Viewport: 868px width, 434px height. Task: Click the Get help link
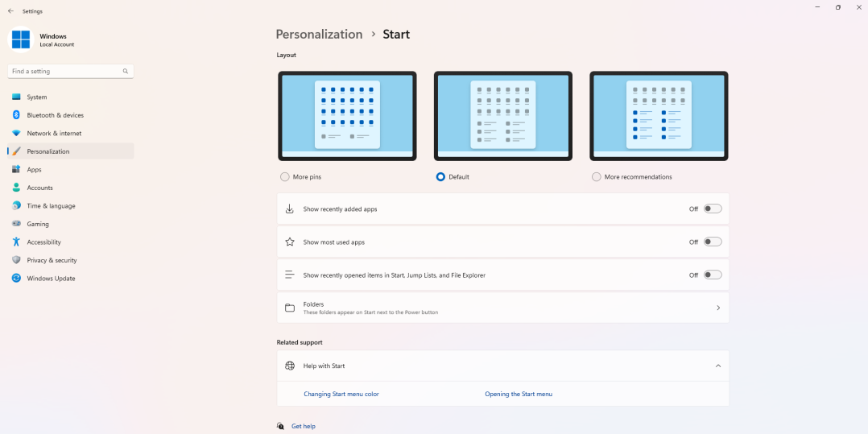[x=304, y=426]
